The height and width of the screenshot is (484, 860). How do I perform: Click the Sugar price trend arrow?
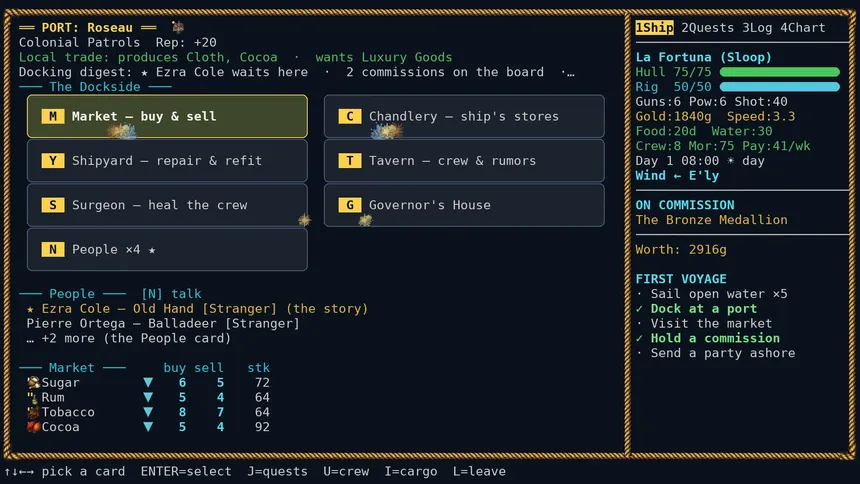(148, 382)
